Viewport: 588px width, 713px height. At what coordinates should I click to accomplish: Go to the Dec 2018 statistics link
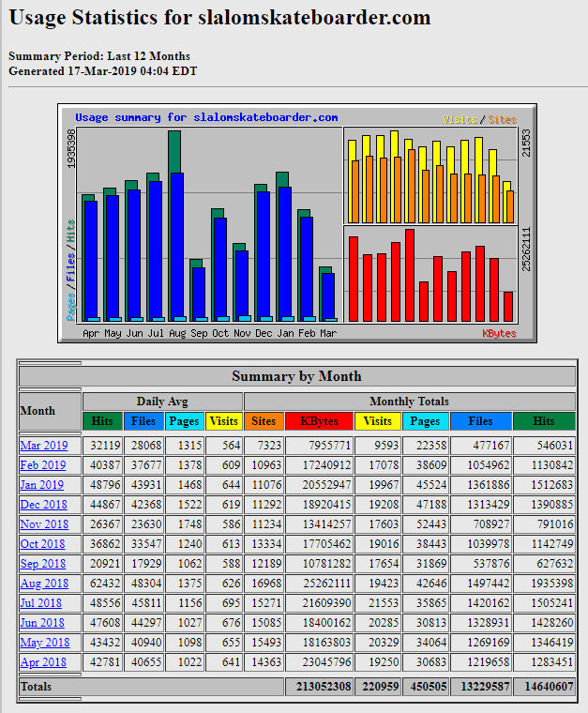(43, 505)
